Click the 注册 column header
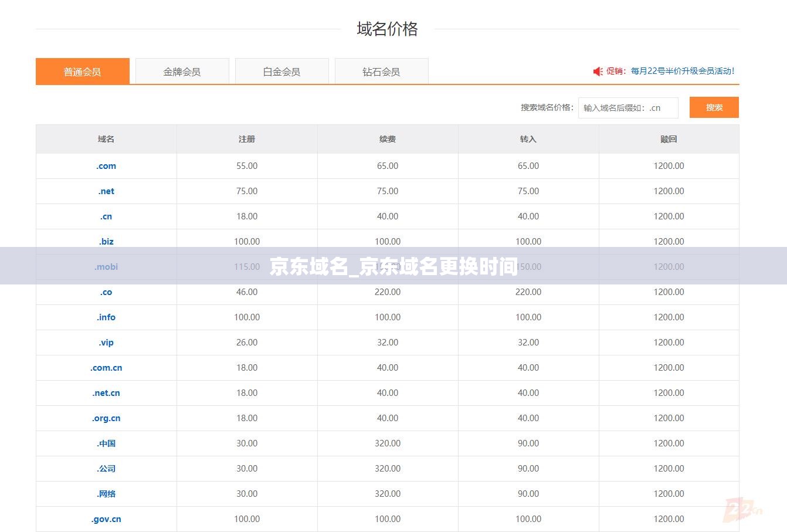The height and width of the screenshot is (532, 787). [247, 139]
